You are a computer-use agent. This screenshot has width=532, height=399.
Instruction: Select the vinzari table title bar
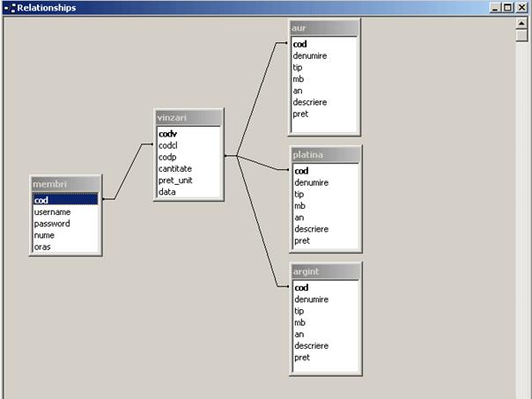188,117
